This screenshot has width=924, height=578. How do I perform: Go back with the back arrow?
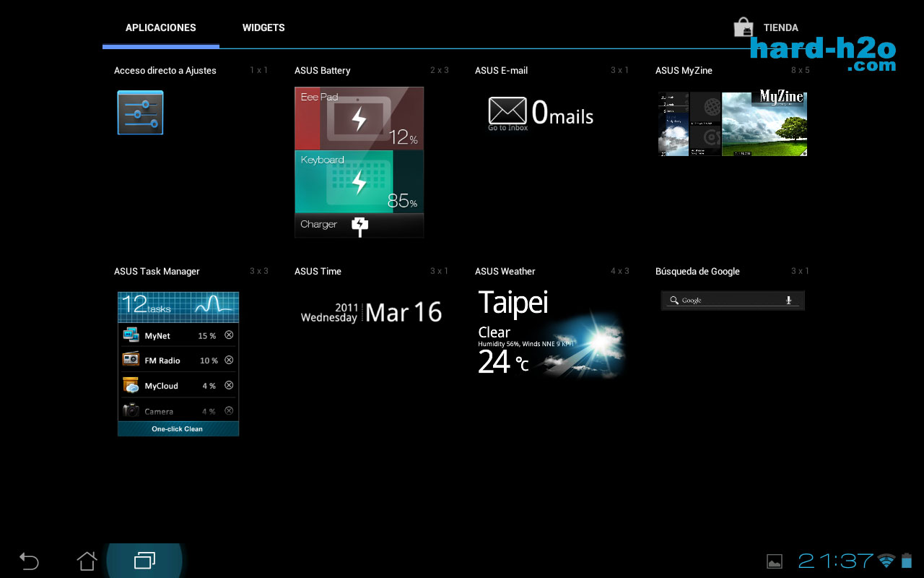coord(29,561)
